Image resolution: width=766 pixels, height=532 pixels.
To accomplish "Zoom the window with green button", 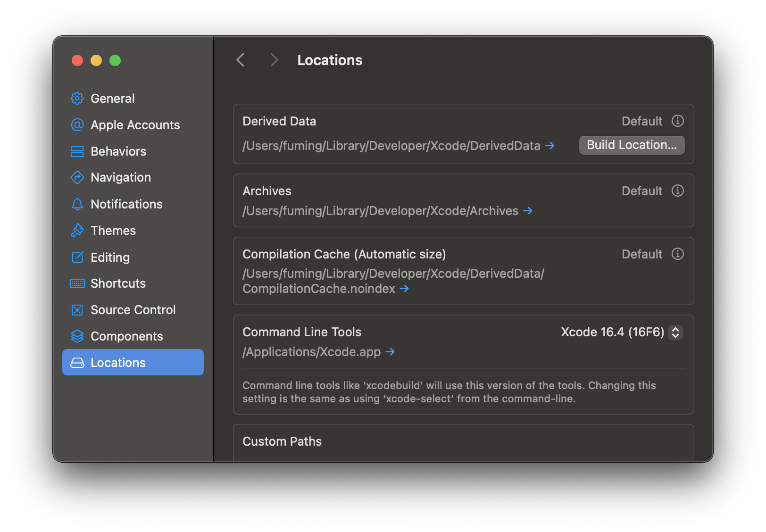I will (x=115, y=60).
